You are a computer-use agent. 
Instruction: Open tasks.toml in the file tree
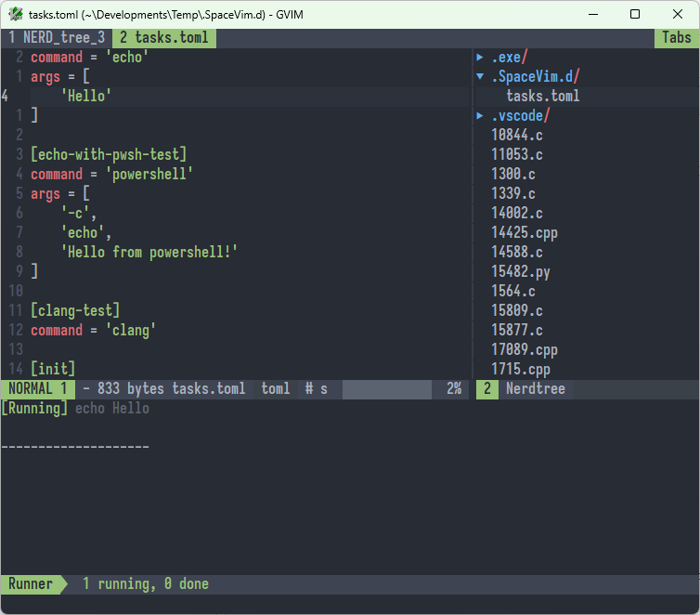point(543,96)
